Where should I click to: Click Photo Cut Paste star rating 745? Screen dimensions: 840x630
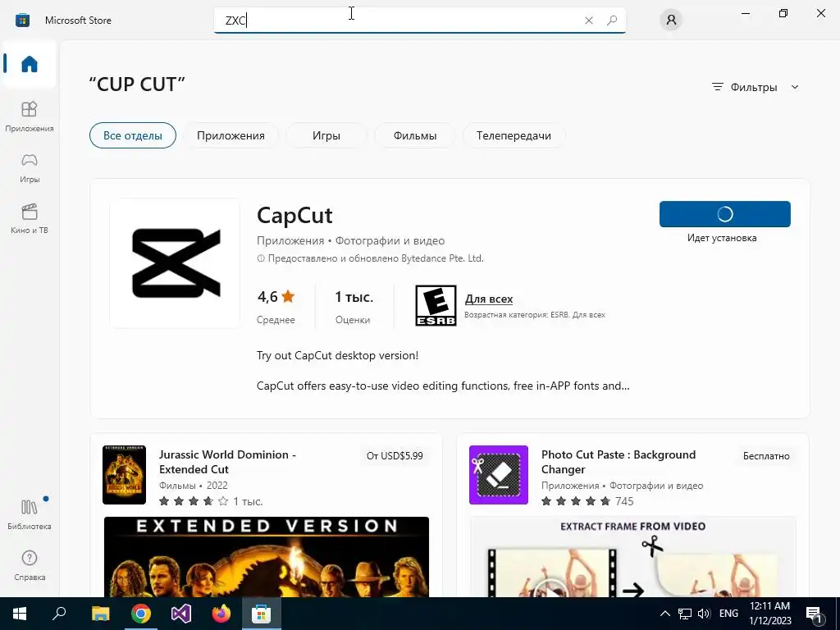point(587,501)
